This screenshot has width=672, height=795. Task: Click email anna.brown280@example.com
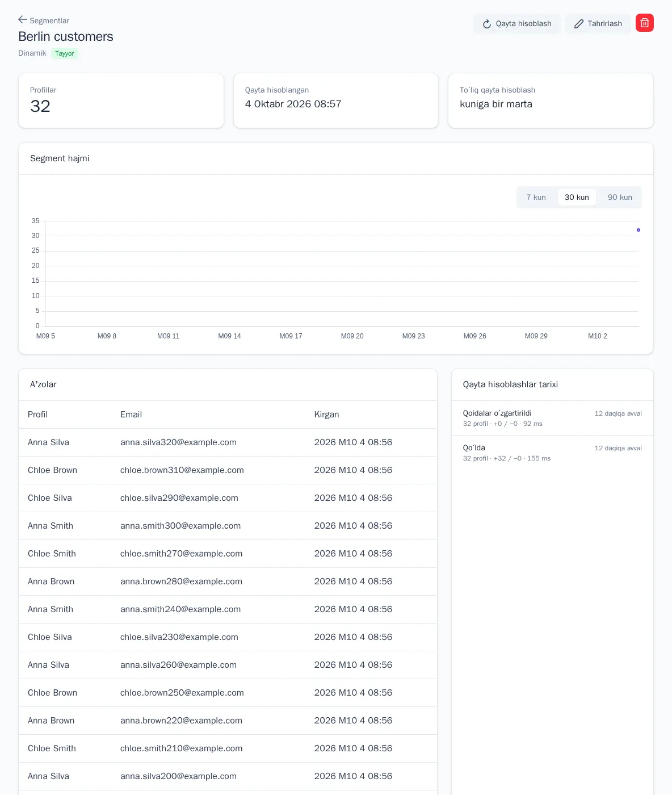pyautogui.click(x=182, y=581)
